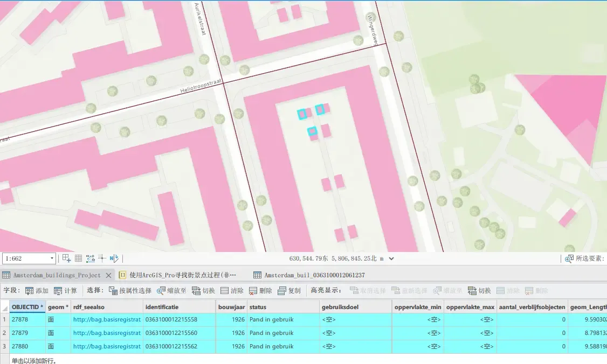Image resolution: width=607 pixels, height=364 pixels.
Task: Open 按属性选择 select by attributes
Action: (130, 291)
